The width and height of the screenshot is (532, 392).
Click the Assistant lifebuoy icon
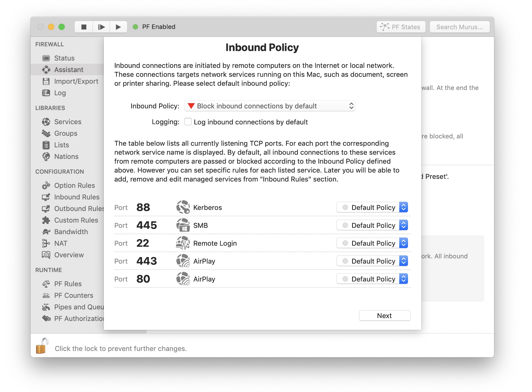tap(46, 70)
